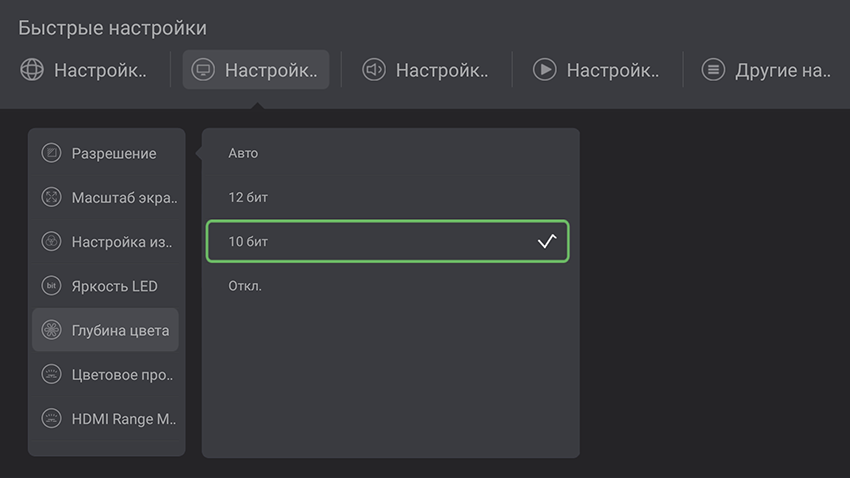Click the playback settings play icon
This screenshot has width=850, height=478.
544,70
